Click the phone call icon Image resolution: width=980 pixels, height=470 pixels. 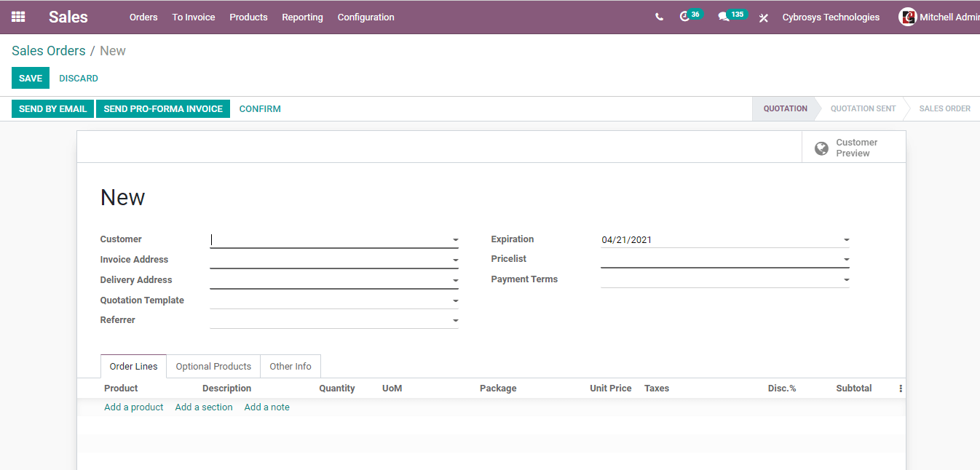[659, 17]
